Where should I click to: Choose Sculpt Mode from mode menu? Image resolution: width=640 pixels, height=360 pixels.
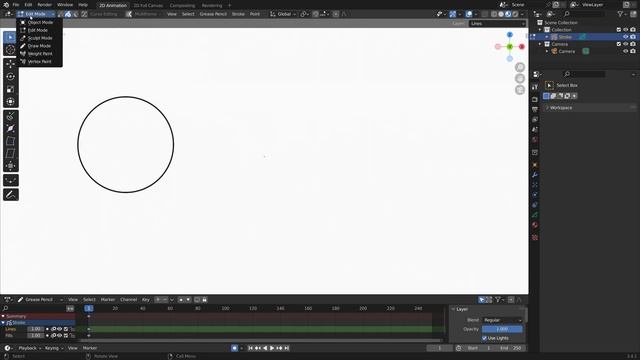(39, 38)
